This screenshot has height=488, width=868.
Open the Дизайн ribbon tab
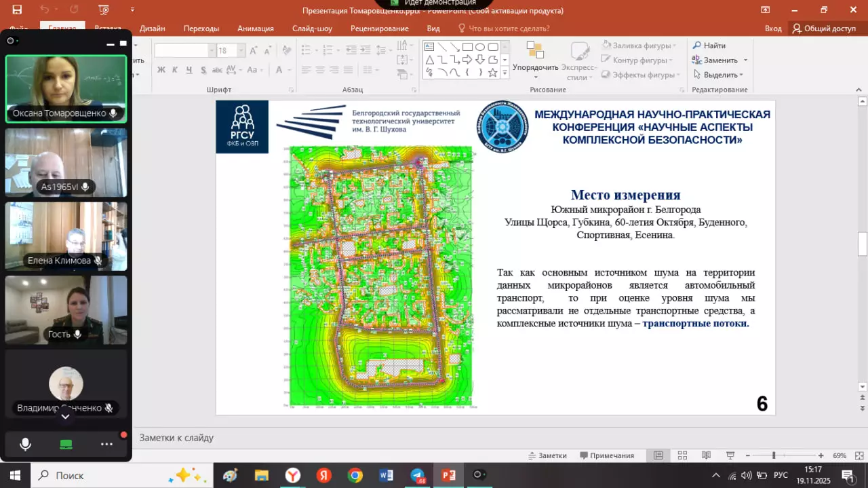tap(153, 29)
